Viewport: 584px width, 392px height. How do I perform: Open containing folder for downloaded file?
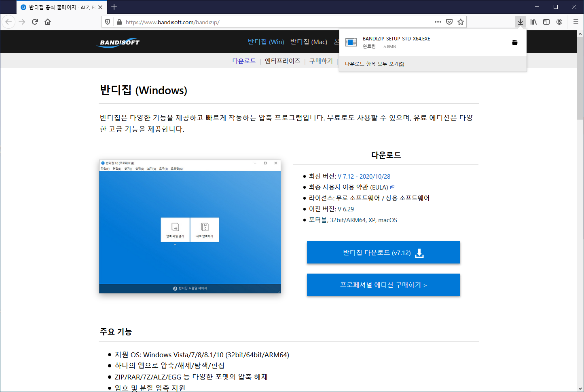tap(515, 42)
